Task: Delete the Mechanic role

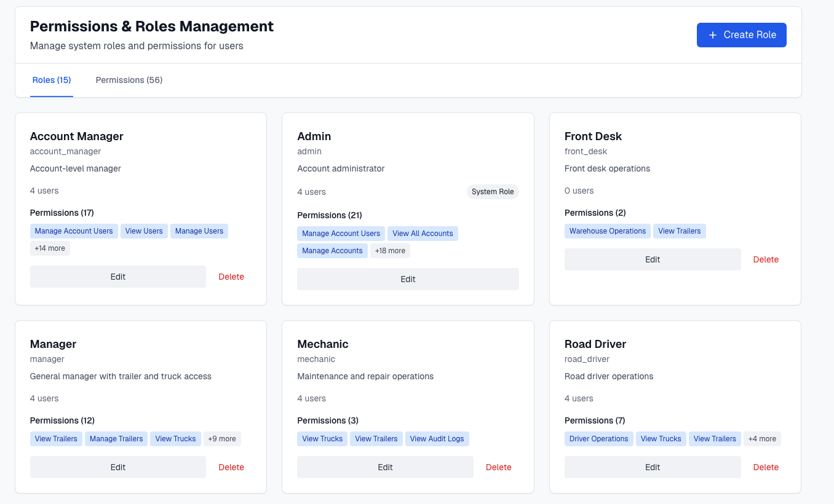Action: pos(498,467)
